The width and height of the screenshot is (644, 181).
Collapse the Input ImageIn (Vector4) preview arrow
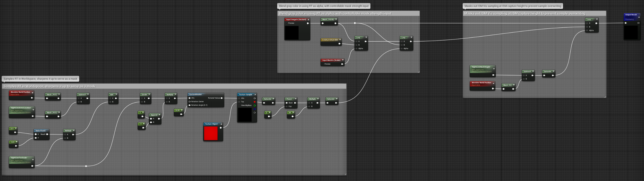[308, 20]
